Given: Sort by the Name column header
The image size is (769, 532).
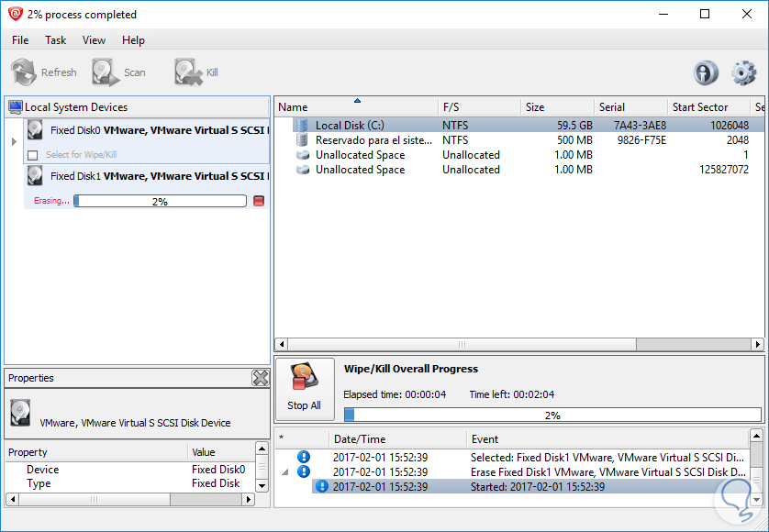Looking at the screenshot, I should [357, 107].
